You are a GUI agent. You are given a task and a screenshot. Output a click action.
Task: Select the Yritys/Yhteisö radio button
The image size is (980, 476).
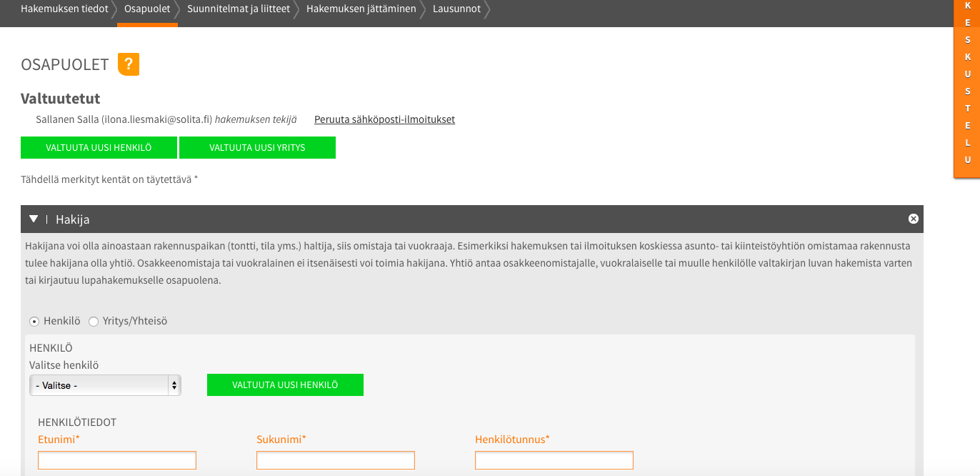click(94, 322)
